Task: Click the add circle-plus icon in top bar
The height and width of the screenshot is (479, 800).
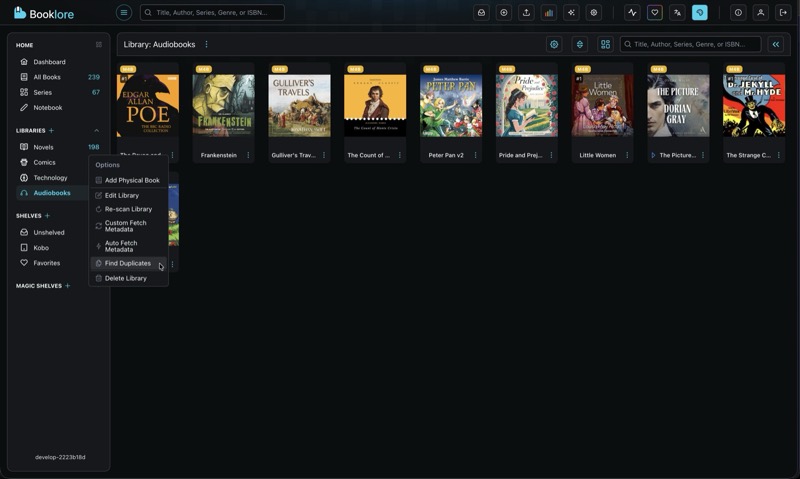Action: point(504,13)
